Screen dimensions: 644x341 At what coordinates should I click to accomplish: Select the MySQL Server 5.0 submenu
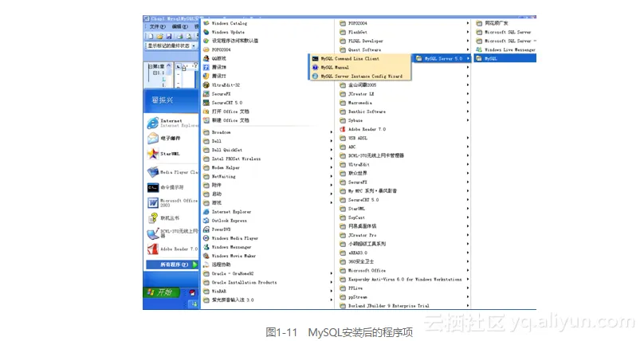[442, 59]
